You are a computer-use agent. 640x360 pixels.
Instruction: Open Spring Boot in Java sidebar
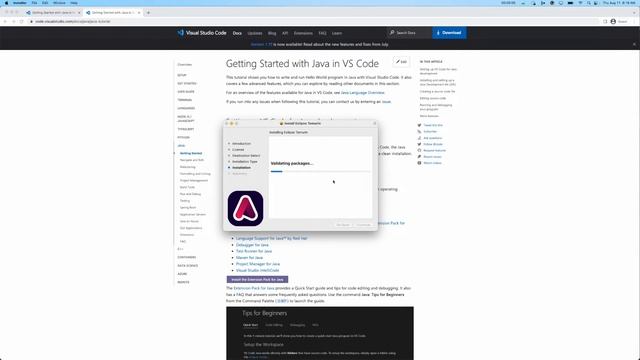pyautogui.click(x=188, y=207)
